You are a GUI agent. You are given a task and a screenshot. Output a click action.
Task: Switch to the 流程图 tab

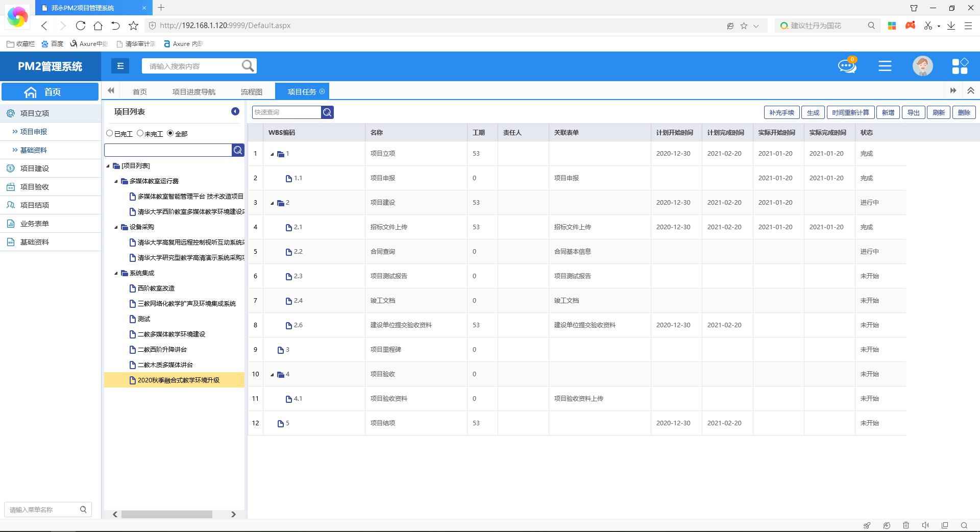pos(251,92)
